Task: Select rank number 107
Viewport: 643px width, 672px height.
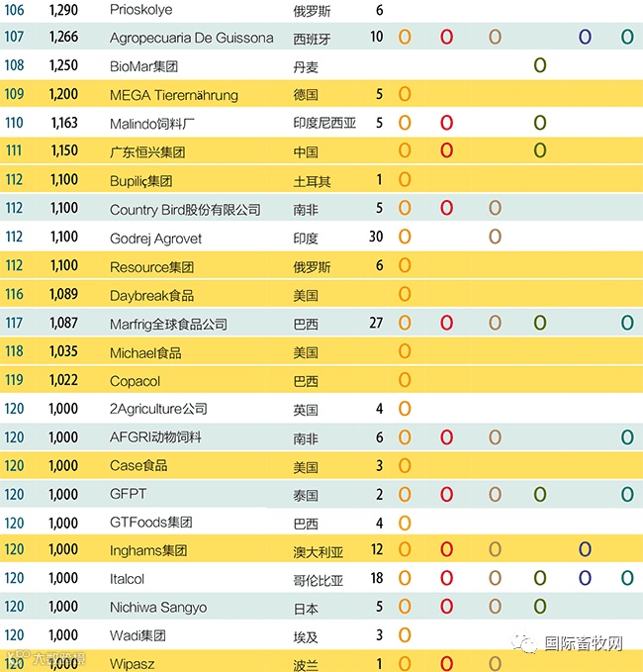Action: (x=14, y=37)
